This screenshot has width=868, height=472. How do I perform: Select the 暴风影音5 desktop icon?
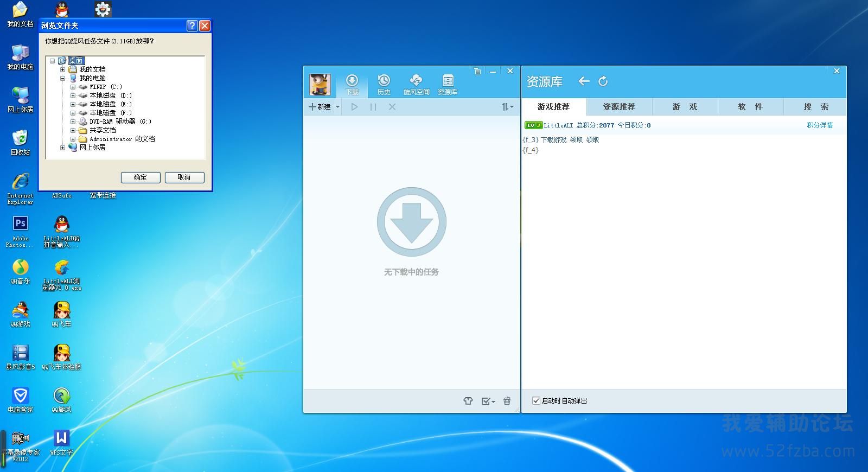(21, 357)
